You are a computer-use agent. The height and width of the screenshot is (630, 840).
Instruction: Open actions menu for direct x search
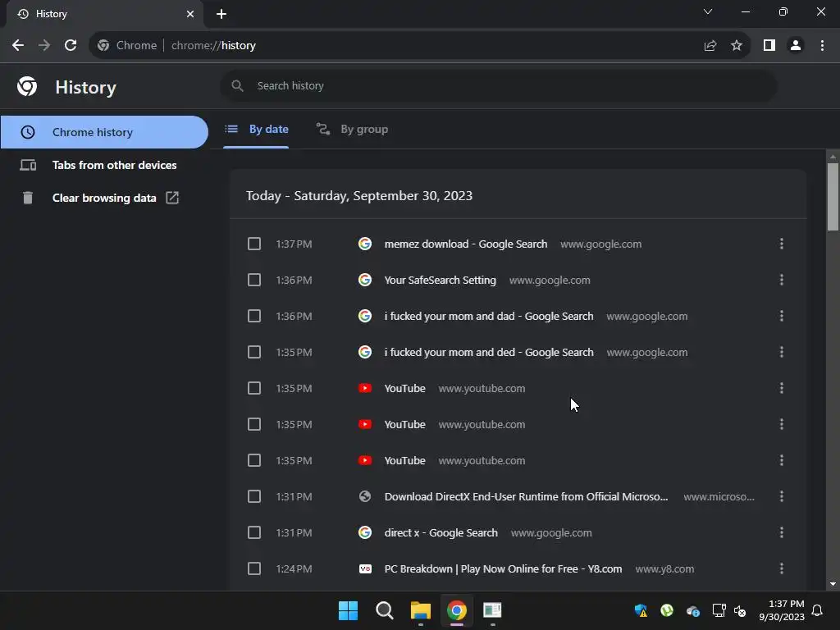point(782,532)
